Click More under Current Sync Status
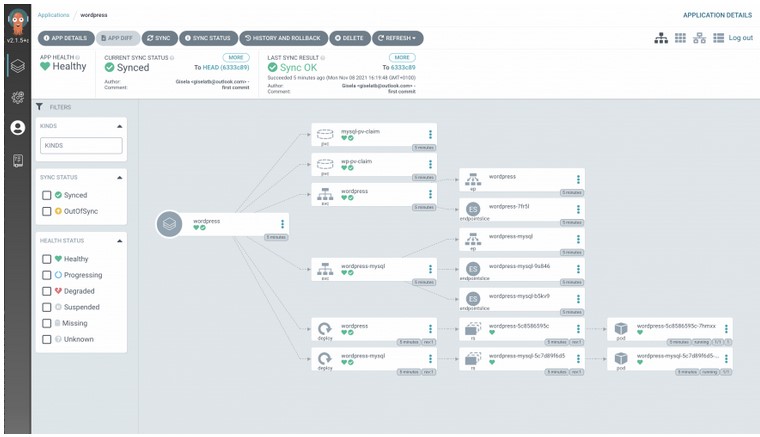 236,58
